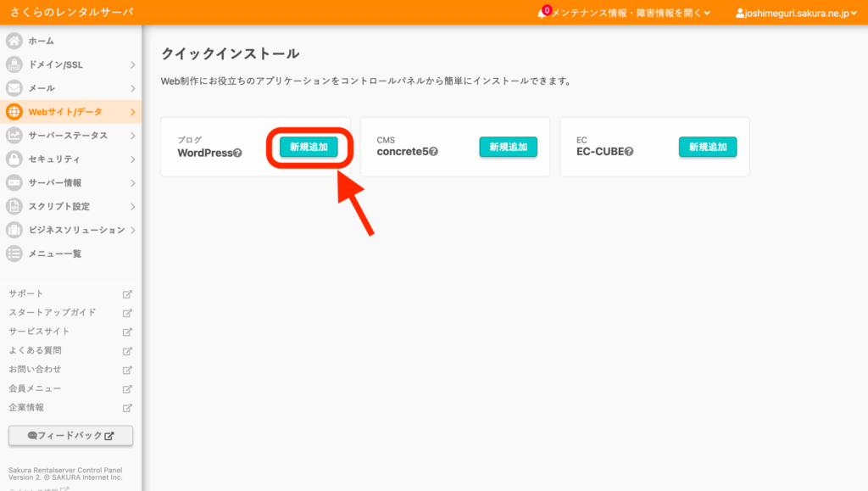Click the mail envelope icon
The image size is (868, 491).
14,88
